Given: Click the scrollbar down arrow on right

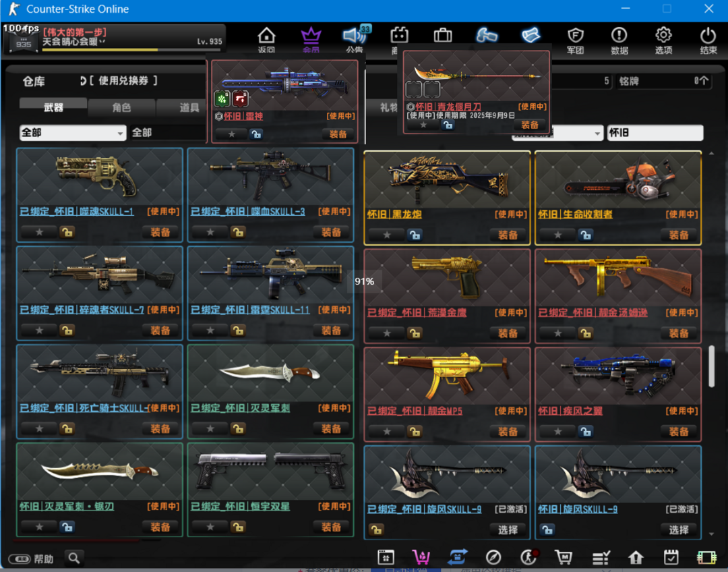Looking at the screenshot, I should [x=711, y=534].
